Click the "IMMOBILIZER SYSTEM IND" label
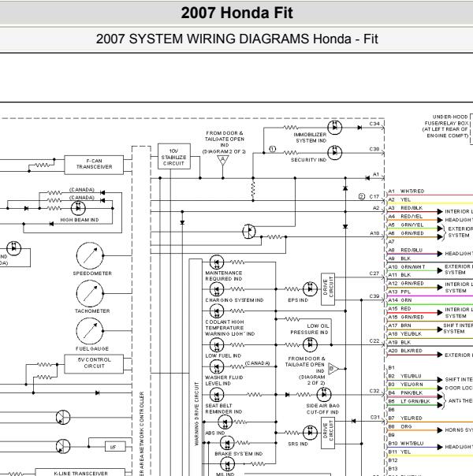This screenshot has width=473, height=476. coord(311,137)
